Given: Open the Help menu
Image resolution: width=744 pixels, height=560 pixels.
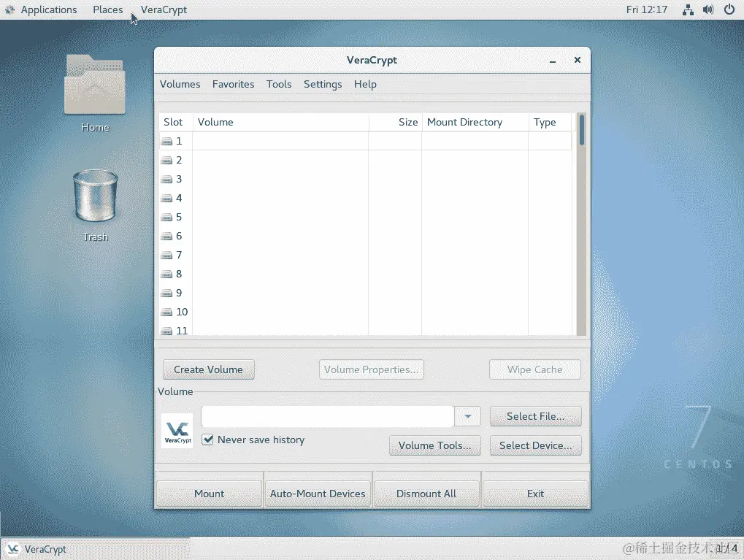Looking at the screenshot, I should point(365,84).
